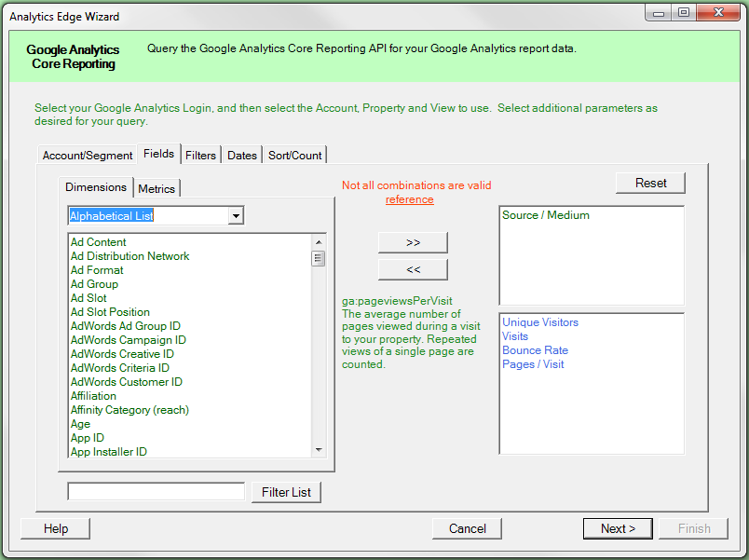This screenshot has height=560, width=749.
Task: Open the Account/Segment tab
Action: [x=88, y=156]
